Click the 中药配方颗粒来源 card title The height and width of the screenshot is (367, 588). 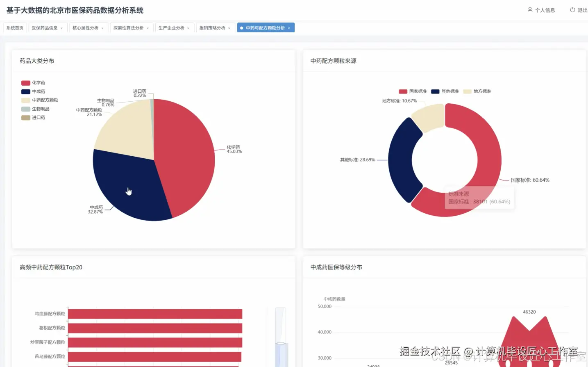coord(333,61)
